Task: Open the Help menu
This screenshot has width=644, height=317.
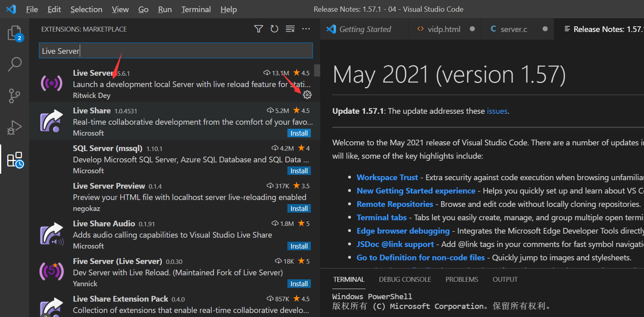Action: pos(229,9)
